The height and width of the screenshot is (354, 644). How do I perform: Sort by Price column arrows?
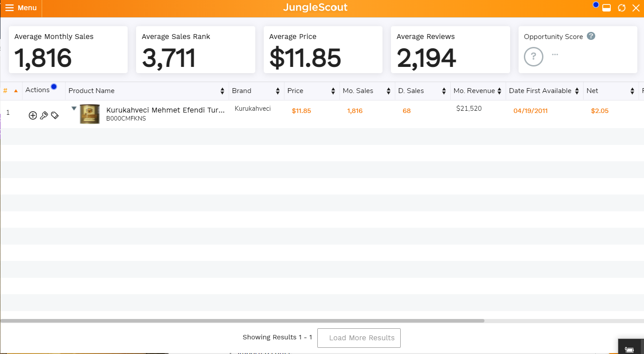click(x=333, y=91)
